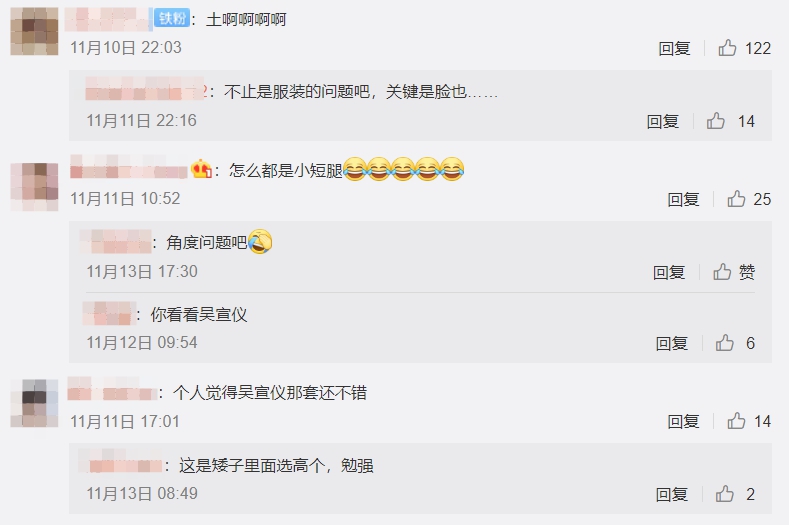Screen dimensions: 789x525
Task: Like the 矮子里面选高个 reply
Action: (725, 494)
